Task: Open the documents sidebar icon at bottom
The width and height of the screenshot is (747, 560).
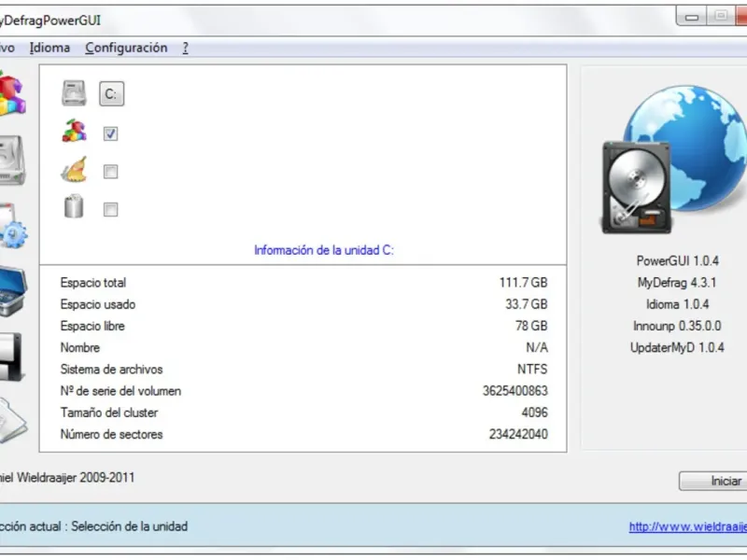Action: pyautogui.click(x=13, y=421)
